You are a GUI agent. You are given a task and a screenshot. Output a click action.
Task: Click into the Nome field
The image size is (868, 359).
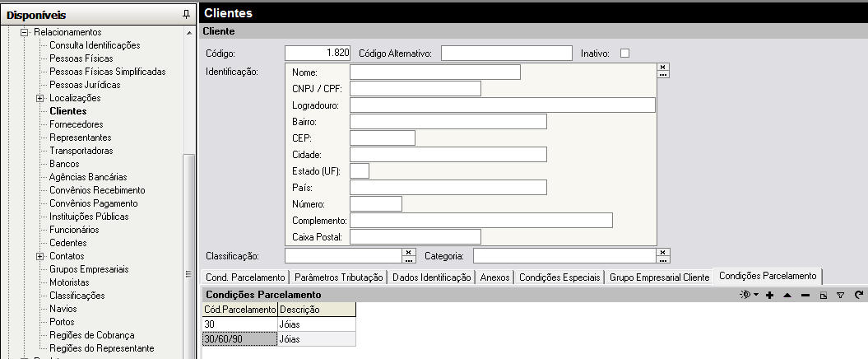(435, 72)
